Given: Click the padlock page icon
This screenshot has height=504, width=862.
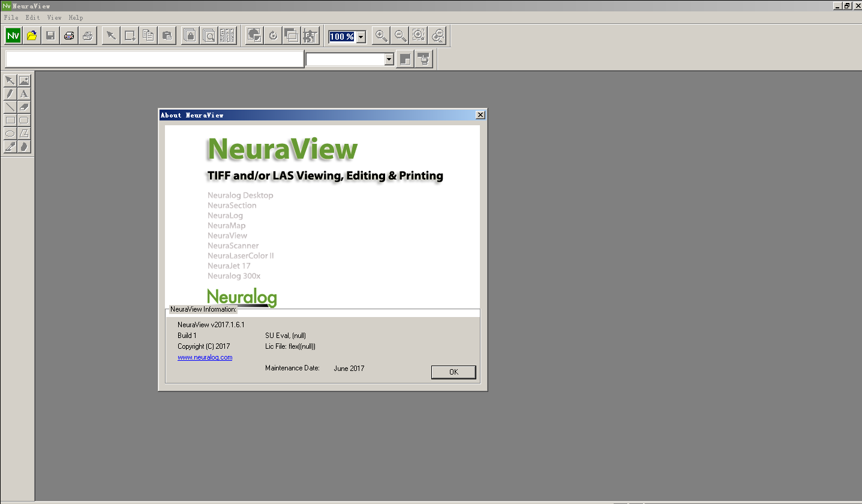Looking at the screenshot, I should point(190,36).
